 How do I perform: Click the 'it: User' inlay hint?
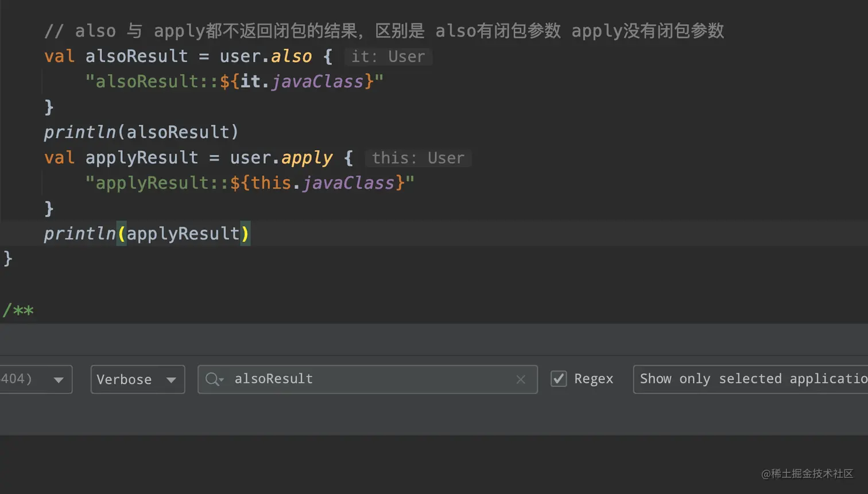point(388,56)
